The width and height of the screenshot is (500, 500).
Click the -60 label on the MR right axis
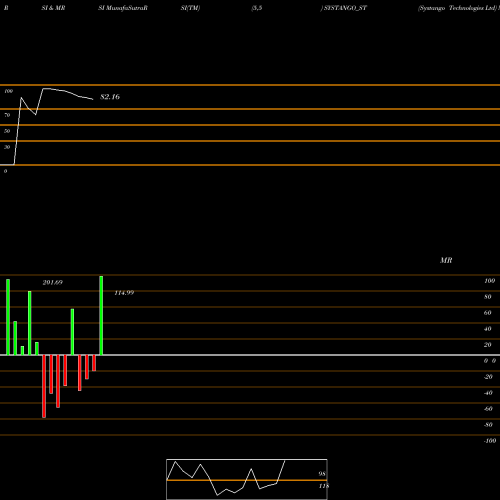[488, 409]
